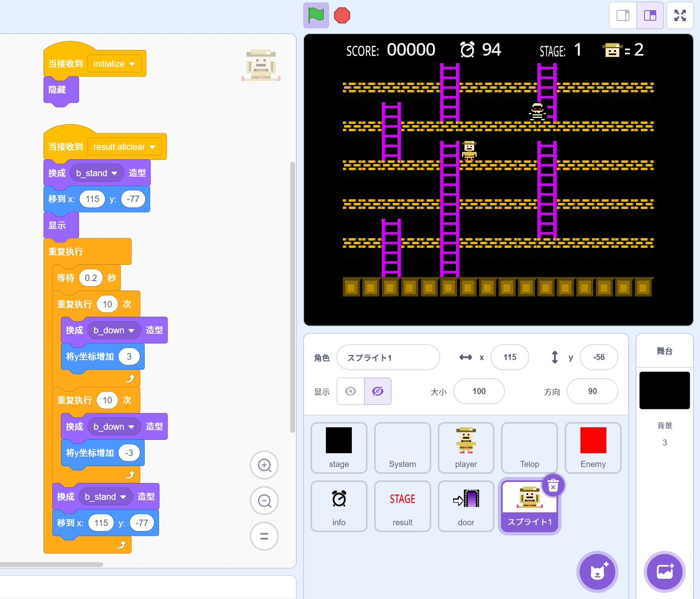Switch to small stage layout
700x599 pixels.
(x=623, y=16)
